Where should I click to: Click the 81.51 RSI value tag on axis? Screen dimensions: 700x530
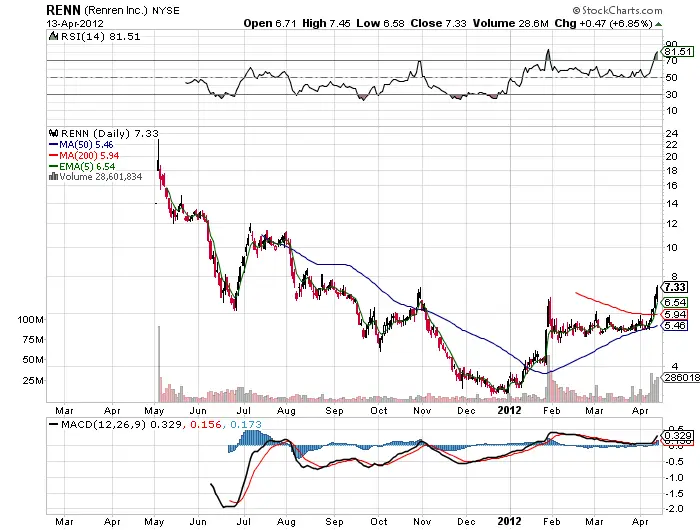point(678,52)
